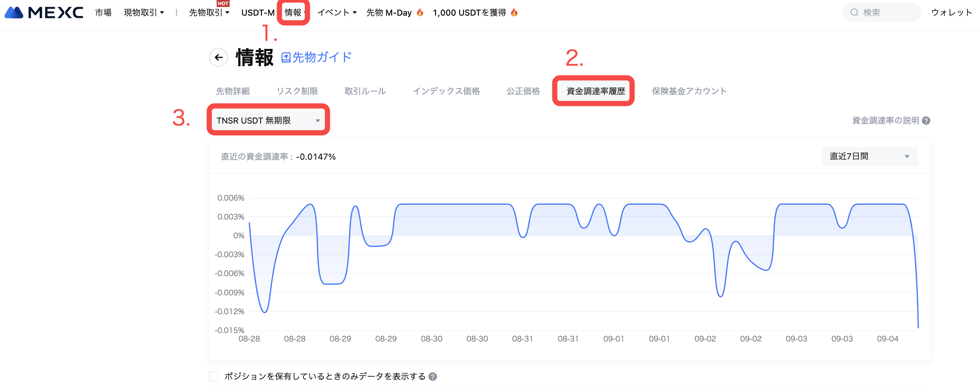Click the back arrow beside 情報

click(x=218, y=57)
